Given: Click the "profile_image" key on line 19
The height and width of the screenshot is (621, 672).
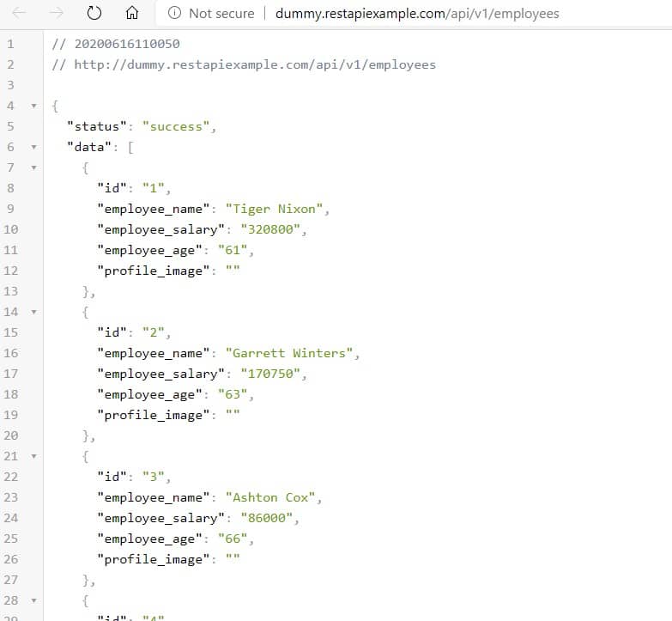Looking at the screenshot, I should pos(154,415).
